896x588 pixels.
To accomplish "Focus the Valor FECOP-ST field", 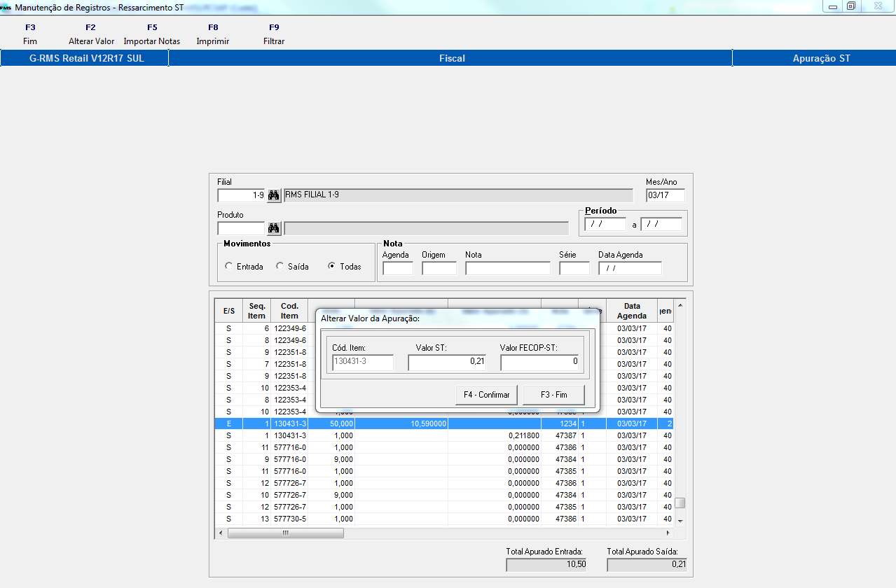I will (x=540, y=362).
